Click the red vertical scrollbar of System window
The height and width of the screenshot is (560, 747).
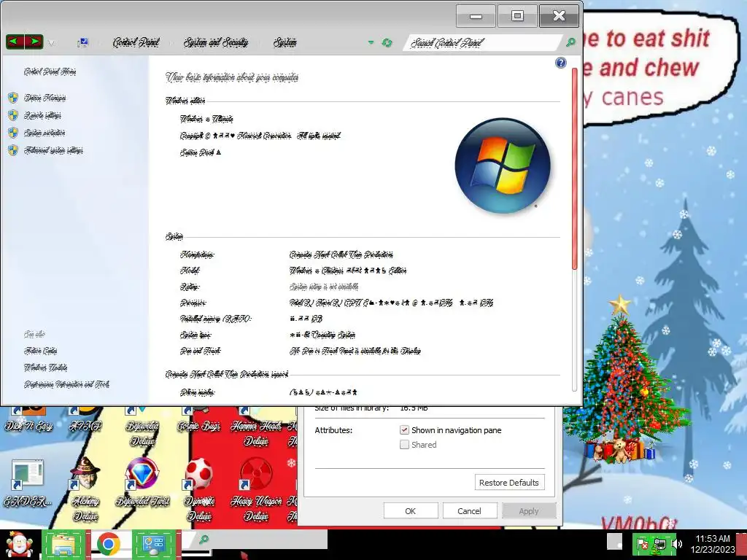pyautogui.click(x=574, y=169)
